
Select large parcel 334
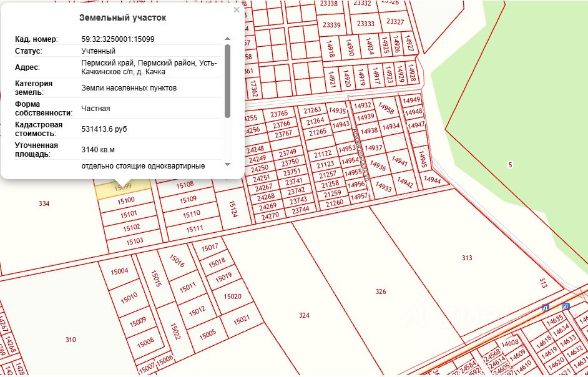click(x=44, y=203)
